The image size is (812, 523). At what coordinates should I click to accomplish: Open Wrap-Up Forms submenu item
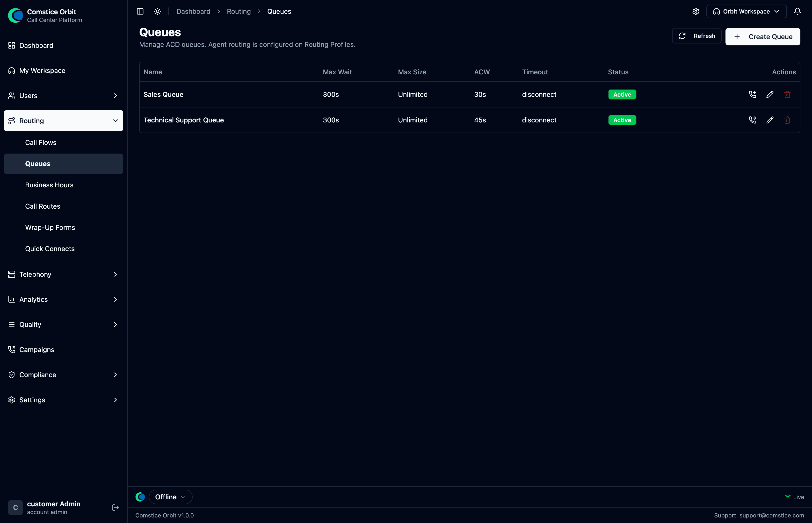tap(64, 227)
